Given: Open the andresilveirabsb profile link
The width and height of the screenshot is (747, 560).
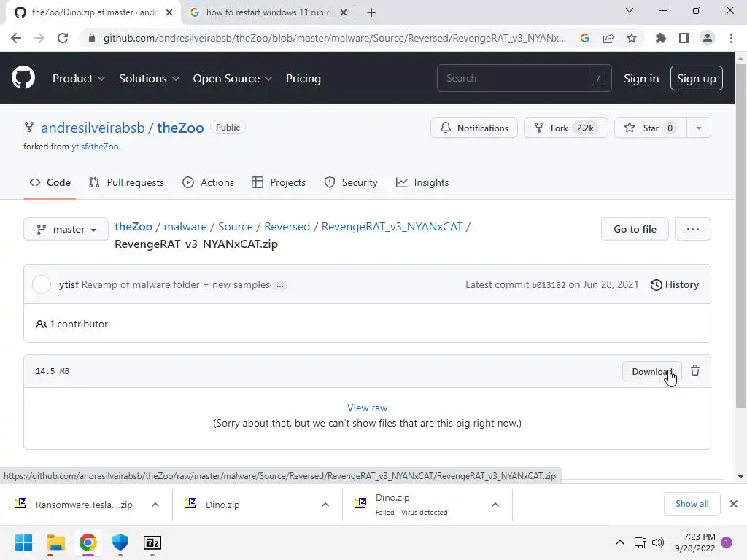Looking at the screenshot, I should 93,128.
